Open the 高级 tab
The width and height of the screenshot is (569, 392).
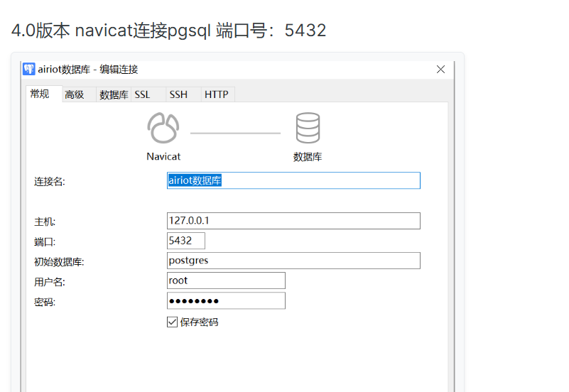75,94
